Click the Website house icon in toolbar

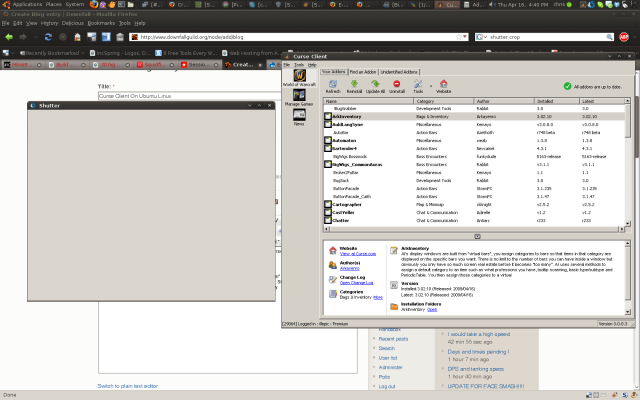point(444,84)
